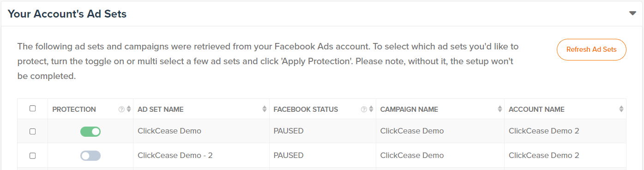The image size is (644, 170).
Task: Check the select-all checkbox in the table header
Action: tap(32, 109)
